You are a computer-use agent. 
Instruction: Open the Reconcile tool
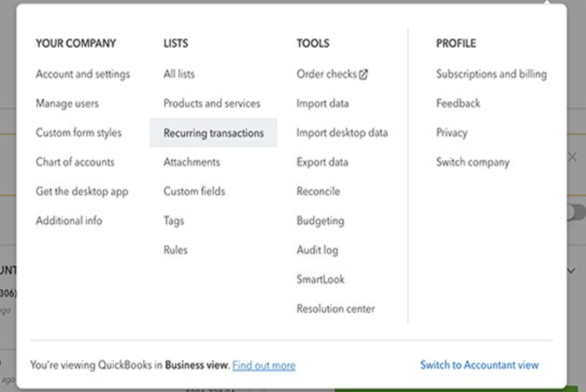[319, 191]
